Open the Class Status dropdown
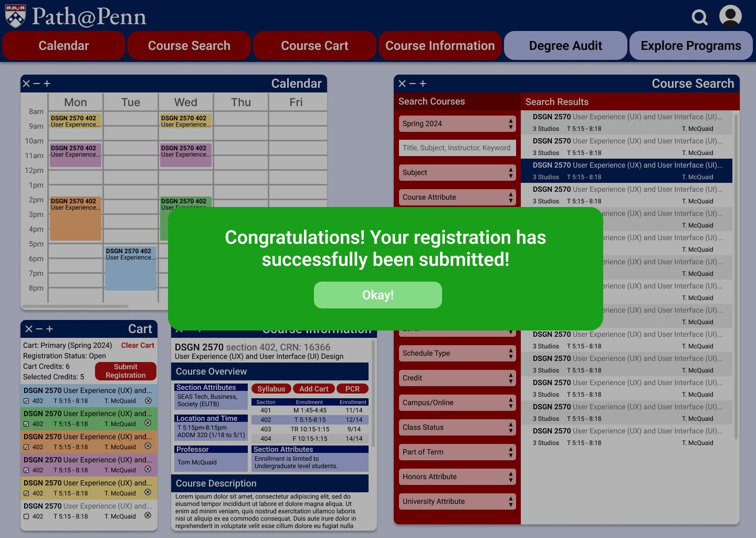Viewport: 756px width, 538px height. pyautogui.click(x=457, y=427)
